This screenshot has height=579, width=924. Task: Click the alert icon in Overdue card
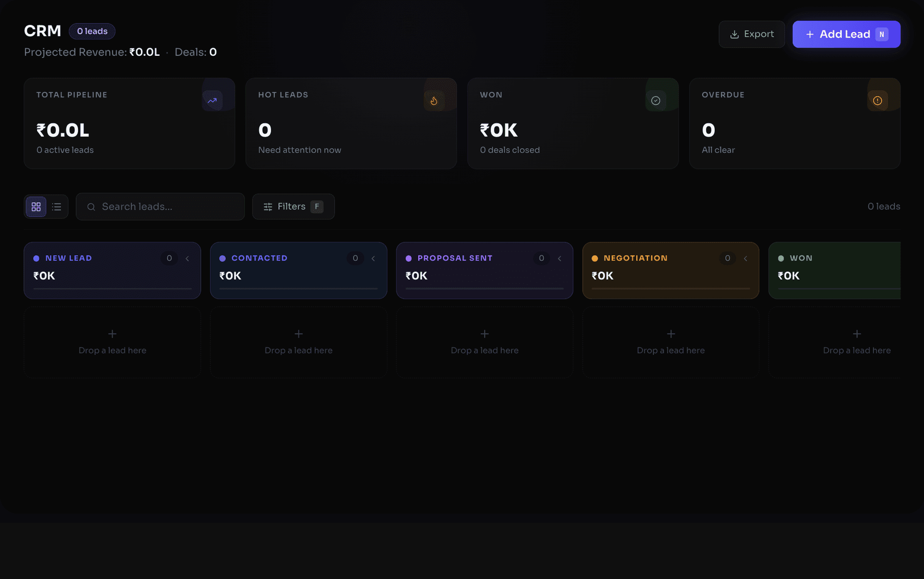[x=877, y=101]
